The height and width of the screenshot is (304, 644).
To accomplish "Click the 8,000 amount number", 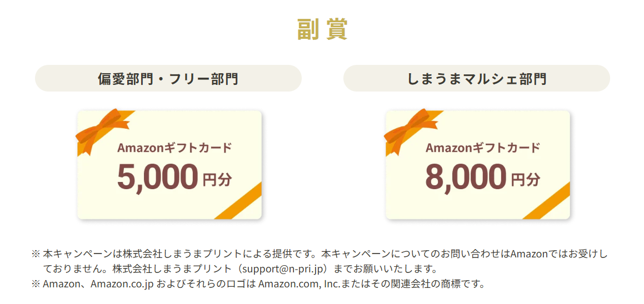I will point(466,177).
